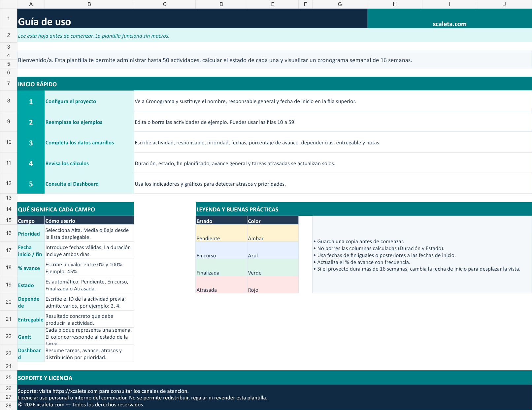
Task: Click the 'Prioridad' field cell
Action: click(31, 233)
